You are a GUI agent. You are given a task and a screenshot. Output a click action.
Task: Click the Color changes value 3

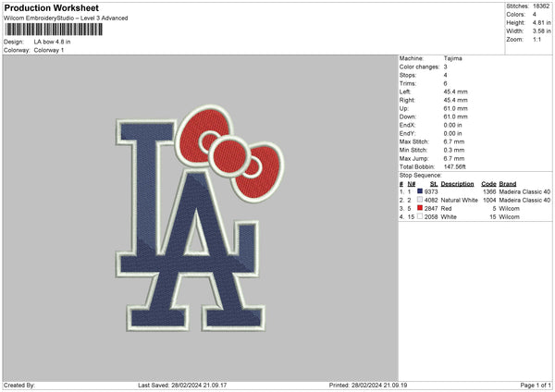[445, 67]
